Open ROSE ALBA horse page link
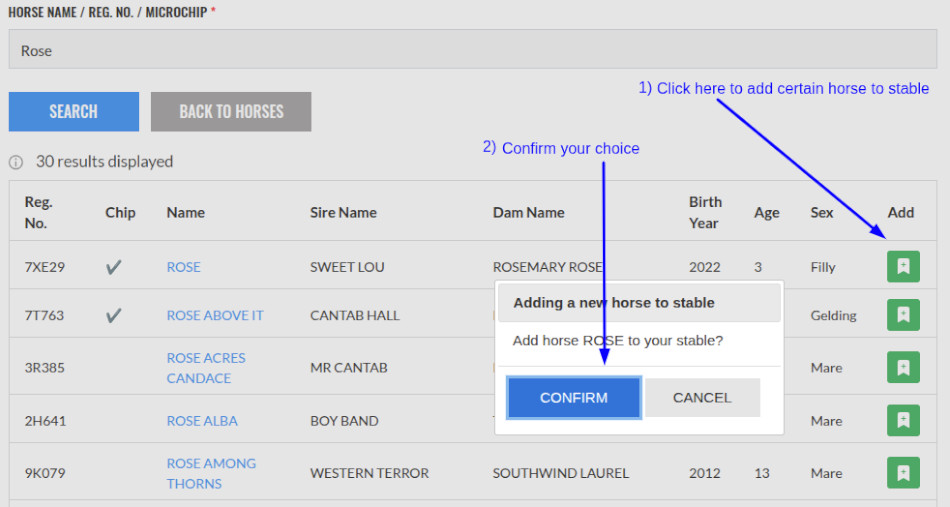 202,421
